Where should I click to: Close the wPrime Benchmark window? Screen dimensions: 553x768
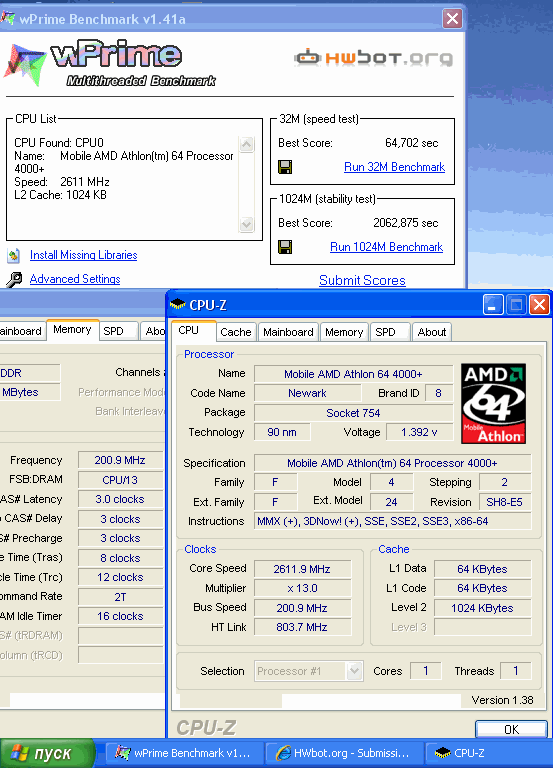(x=452, y=19)
